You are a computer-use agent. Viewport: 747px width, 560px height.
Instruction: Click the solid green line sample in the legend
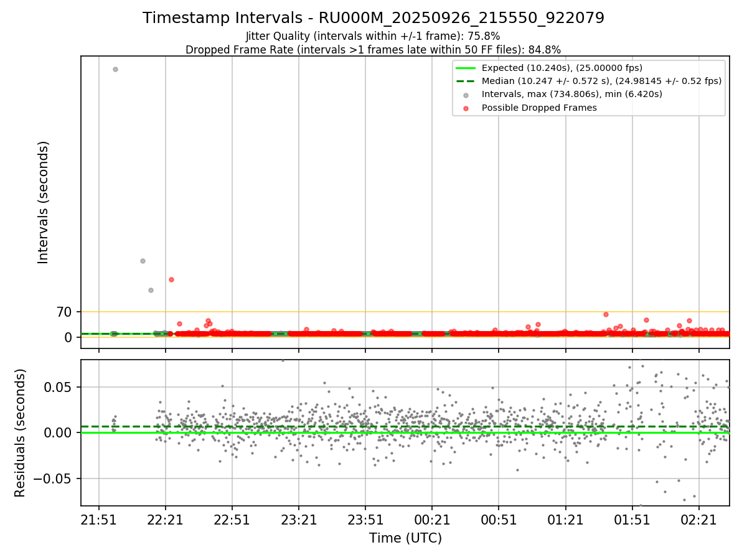tap(466, 68)
